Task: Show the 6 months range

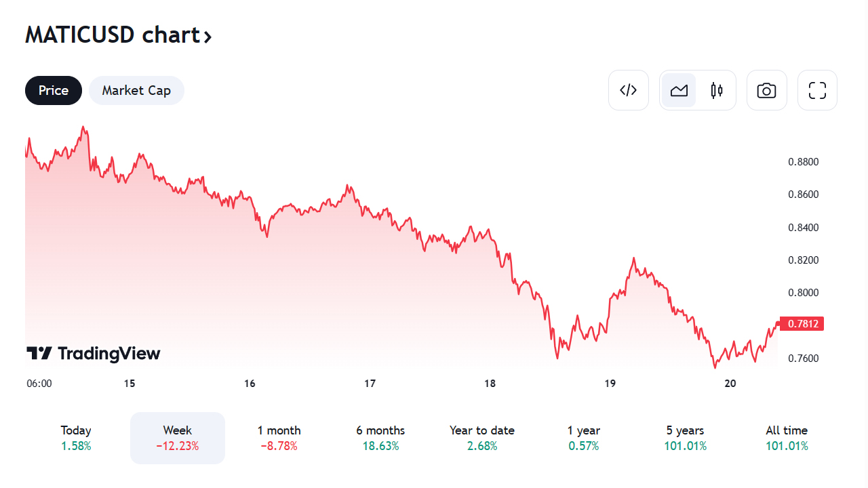Action: click(380, 438)
